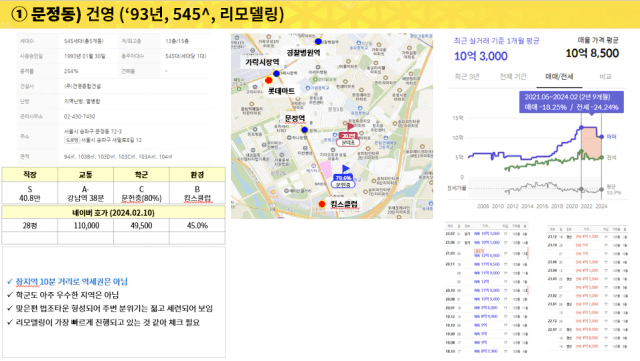Click the 환경 header cell
The height and width of the screenshot is (361, 640).
pyautogui.click(x=197, y=174)
